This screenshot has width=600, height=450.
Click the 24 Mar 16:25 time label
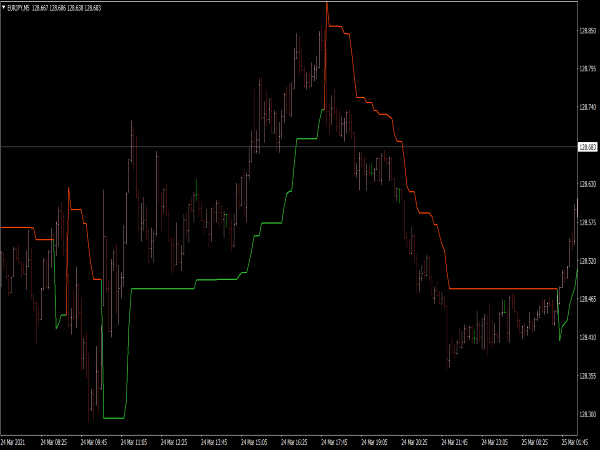point(294,442)
